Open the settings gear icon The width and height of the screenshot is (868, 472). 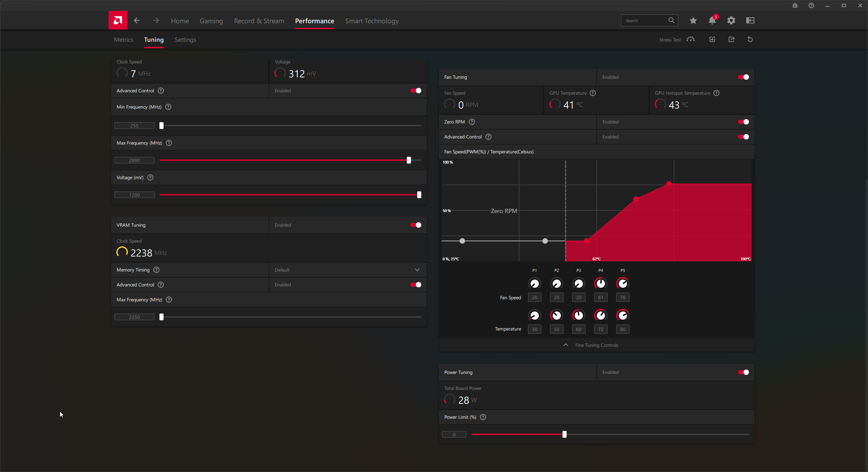(731, 21)
